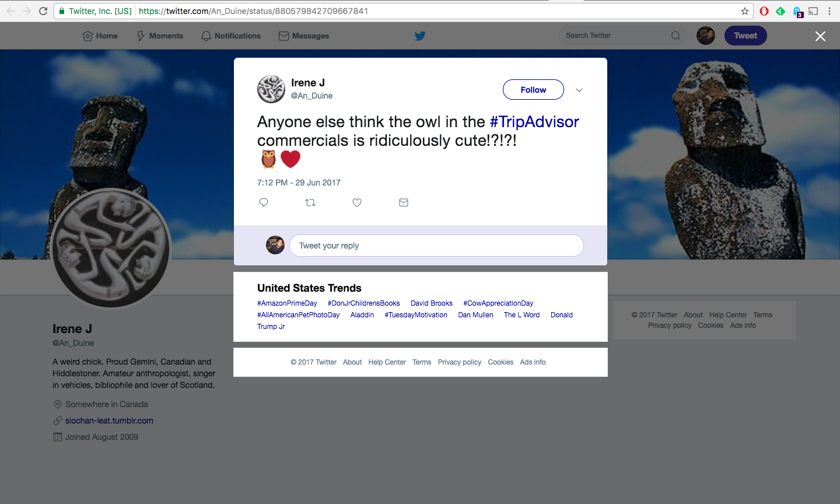Viewport: 840px width, 504px height.
Task: Open The L Word trend
Action: 521,315
